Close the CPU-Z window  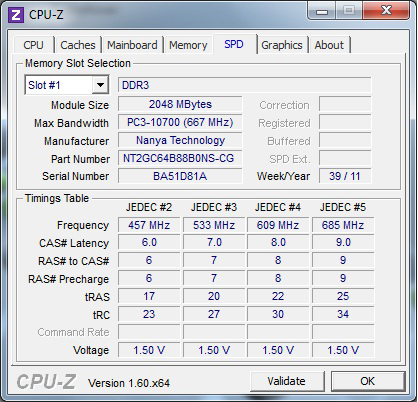click(x=386, y=10)
